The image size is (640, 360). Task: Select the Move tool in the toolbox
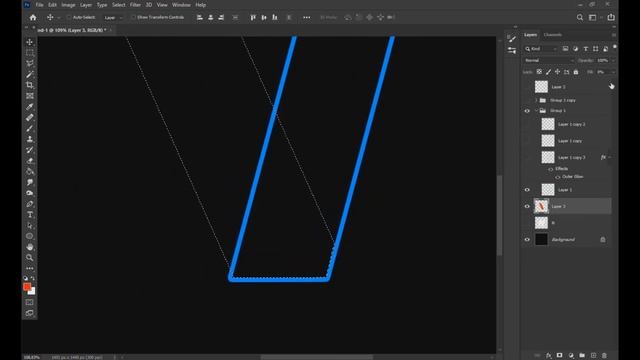point(30,42)
